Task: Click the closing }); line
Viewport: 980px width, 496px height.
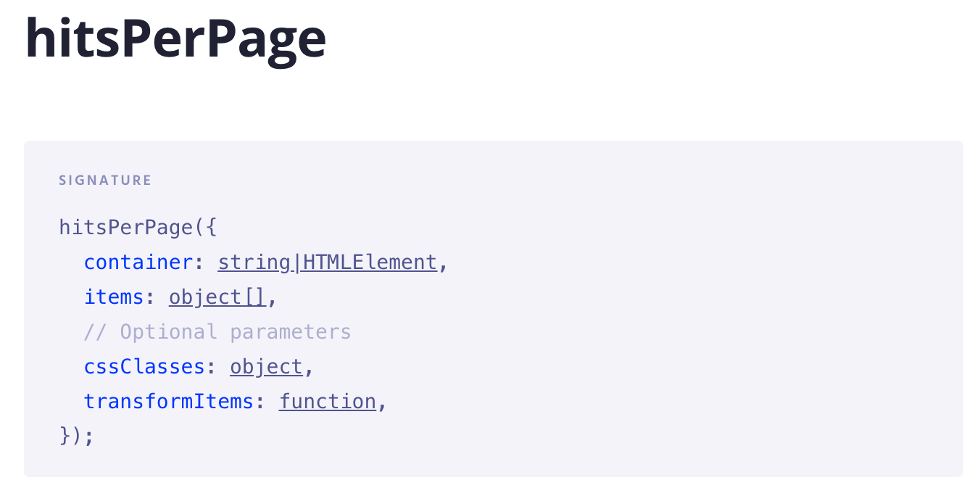Action: [x=77, y=437]
